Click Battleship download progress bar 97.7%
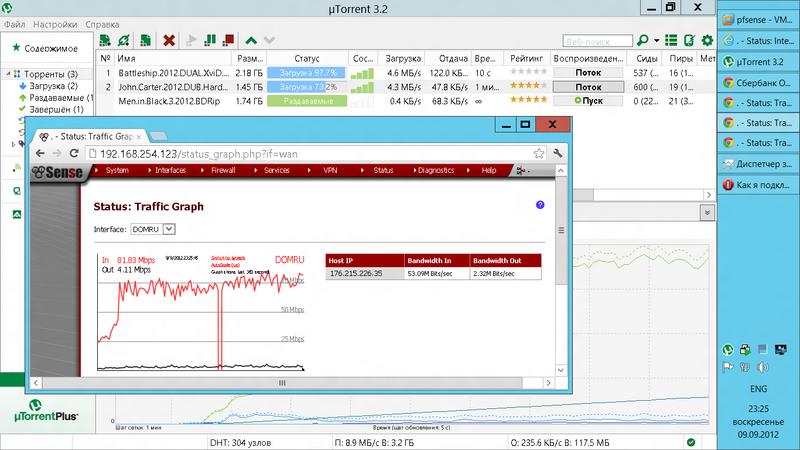Image resolution: width=800 pixels, height=450 pixels. click(x=307, y=73)
